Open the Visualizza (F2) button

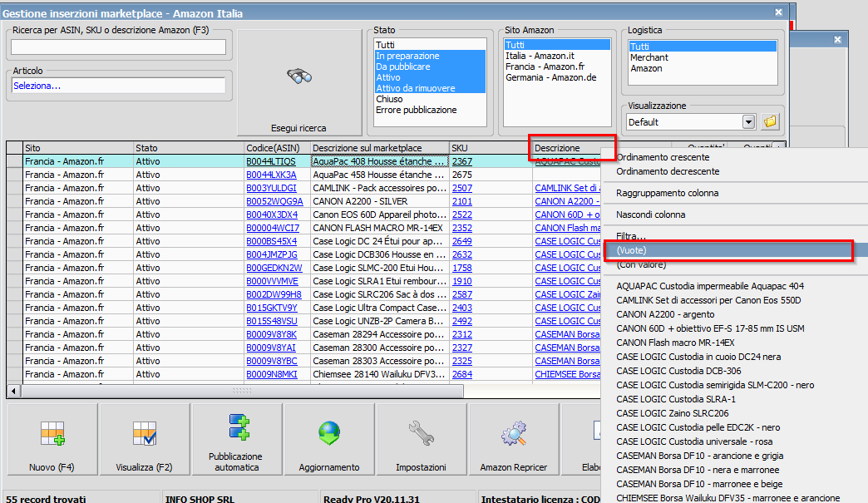click(144, 439)
